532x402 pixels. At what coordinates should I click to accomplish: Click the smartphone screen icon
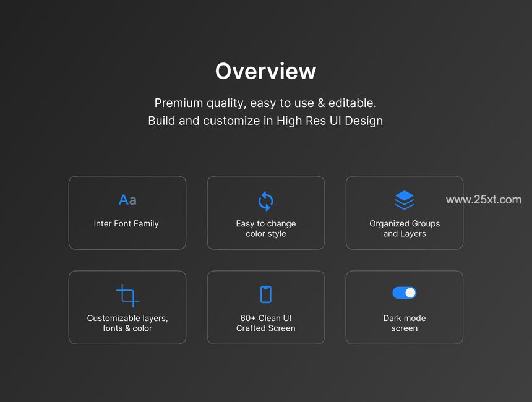click(x=265, y=294)
